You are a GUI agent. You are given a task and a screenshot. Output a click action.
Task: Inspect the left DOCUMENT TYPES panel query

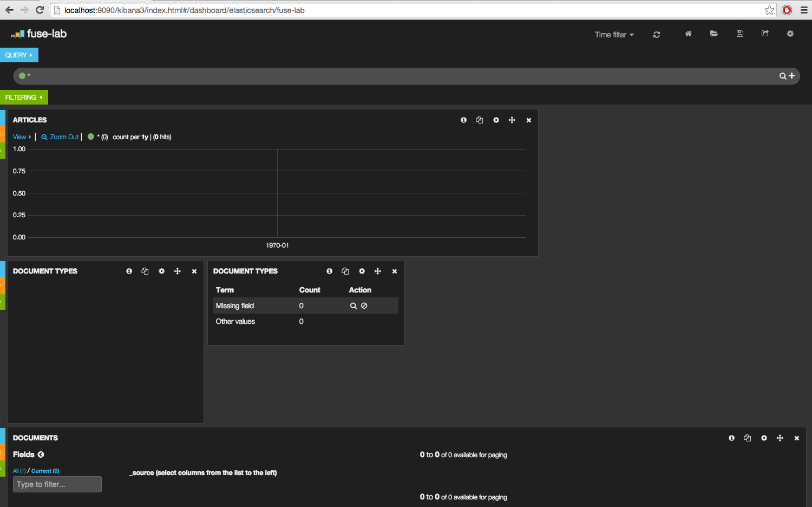[145, 271]
